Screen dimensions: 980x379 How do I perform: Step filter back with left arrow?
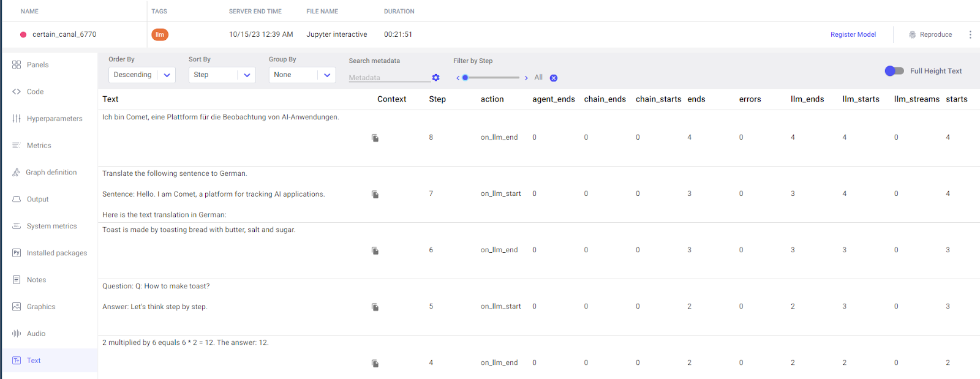pyautogui.click(x=458, y=78)
